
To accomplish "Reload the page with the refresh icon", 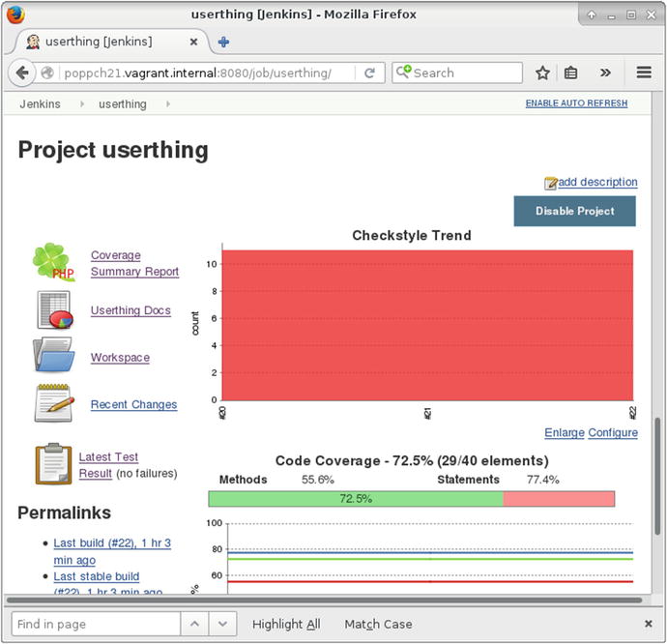I will 369,73.
